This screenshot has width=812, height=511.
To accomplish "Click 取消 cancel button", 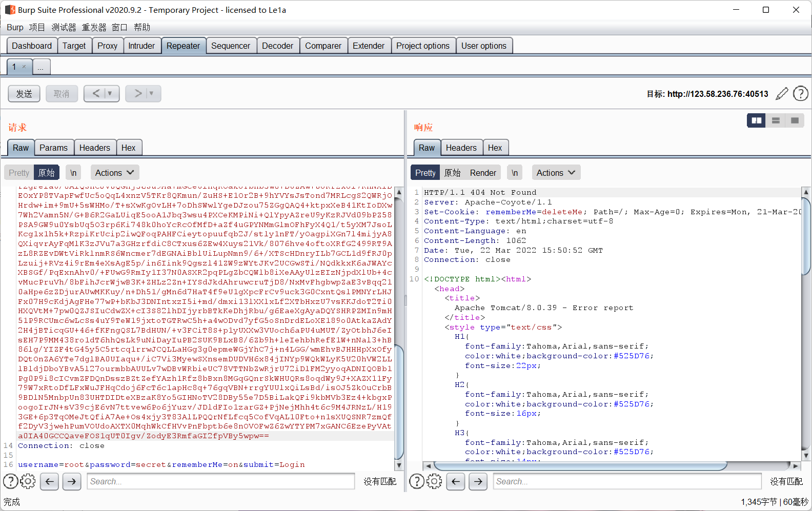I will pos(62,93).
